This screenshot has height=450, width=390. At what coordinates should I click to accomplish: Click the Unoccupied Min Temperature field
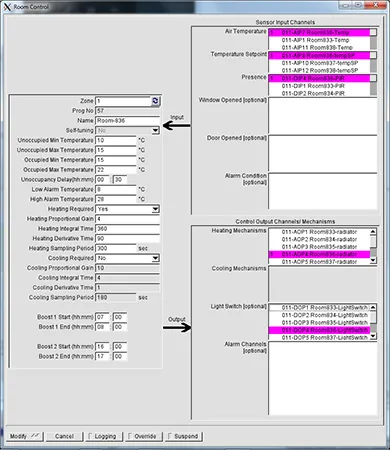[116, 140]
